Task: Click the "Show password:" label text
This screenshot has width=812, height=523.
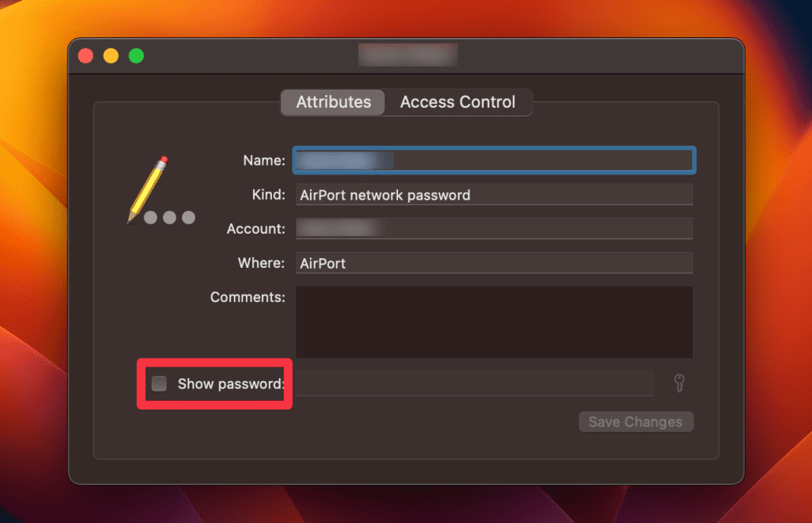Action: click(230, 384)
